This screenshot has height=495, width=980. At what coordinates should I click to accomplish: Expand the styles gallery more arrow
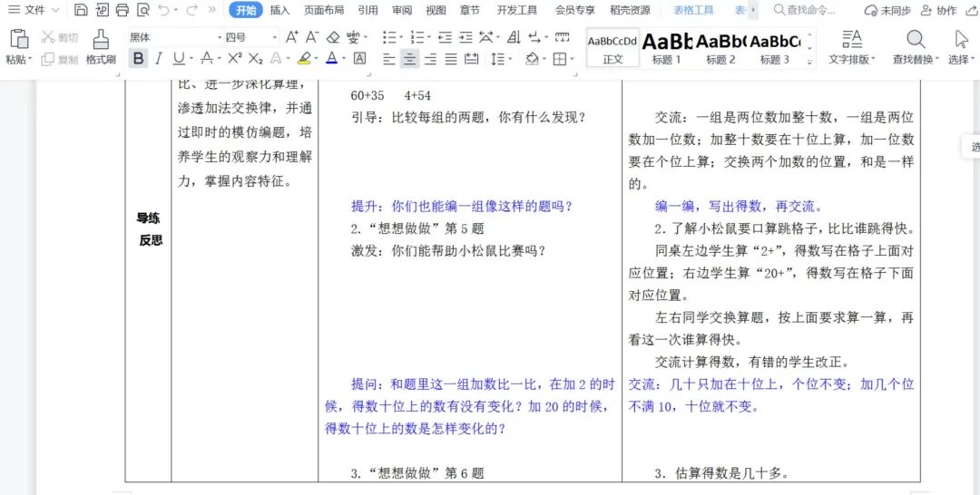810,63
